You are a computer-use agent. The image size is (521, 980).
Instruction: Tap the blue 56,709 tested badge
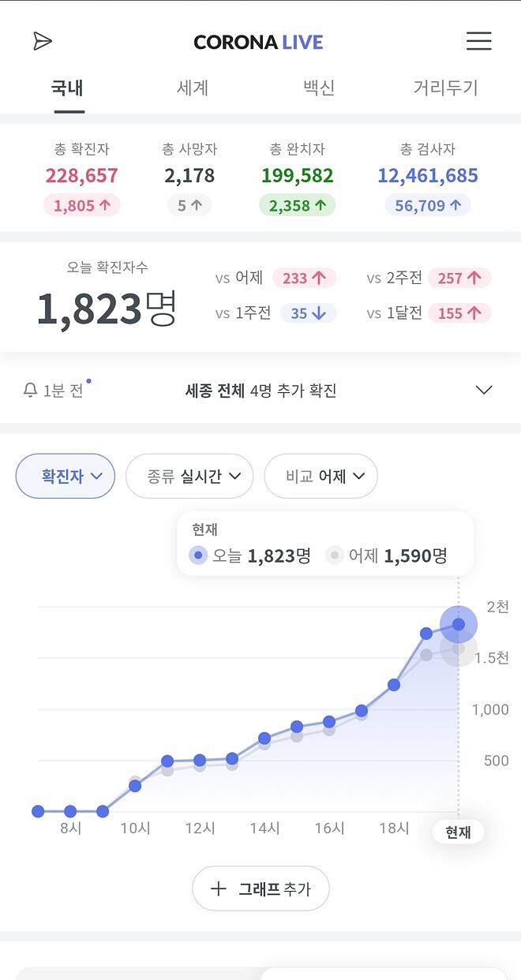tap(428, 205)
